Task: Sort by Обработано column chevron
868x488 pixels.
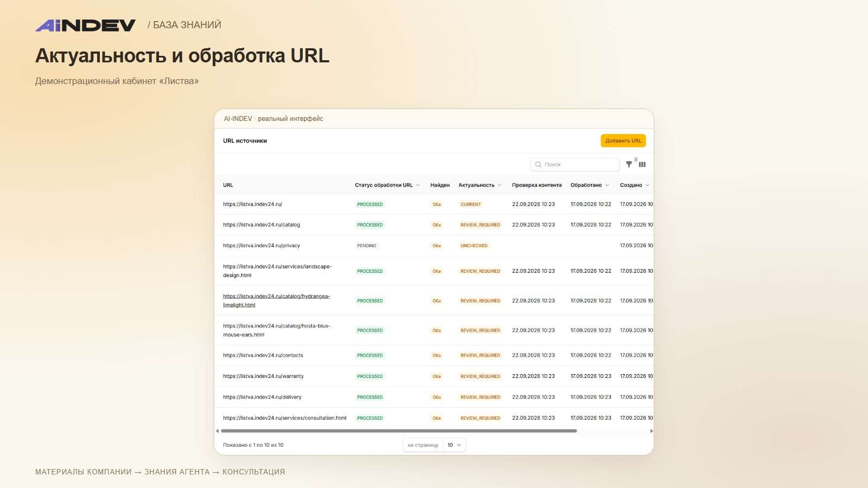Action: click(607, 185)
